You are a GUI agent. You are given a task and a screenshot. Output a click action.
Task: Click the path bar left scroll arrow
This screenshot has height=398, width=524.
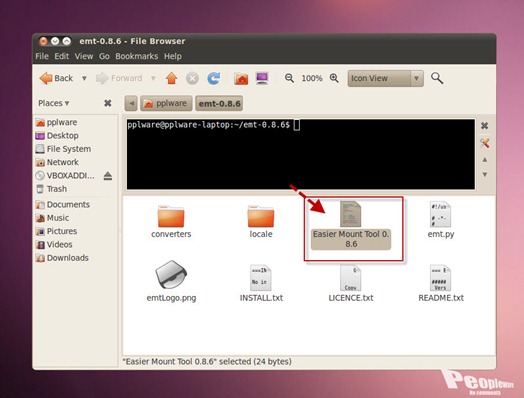tap(131, 103)
